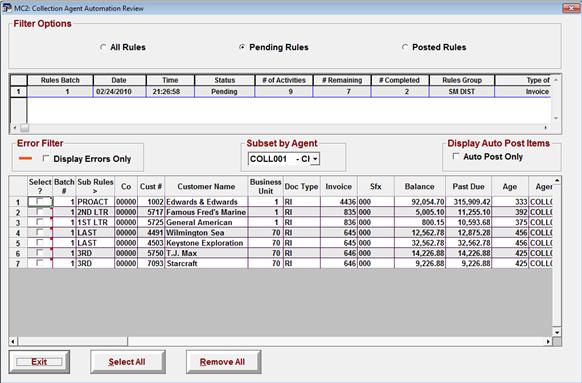The width and height of the screenshot is (582, 383).
Task: Click the Famous Fred's Marine customer name
Action: pos(206,212)
